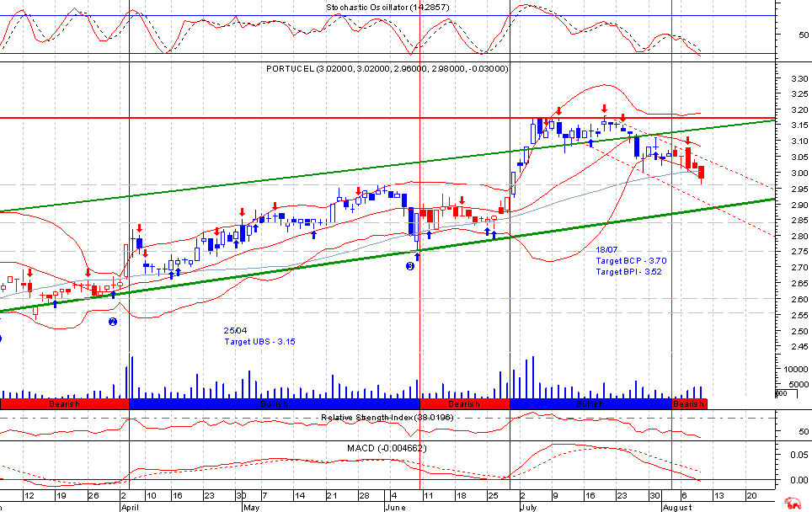The height and width of the screenshot is (512, 812).
Task: Click the 2.60 price axis label
Action: (799, 300)
